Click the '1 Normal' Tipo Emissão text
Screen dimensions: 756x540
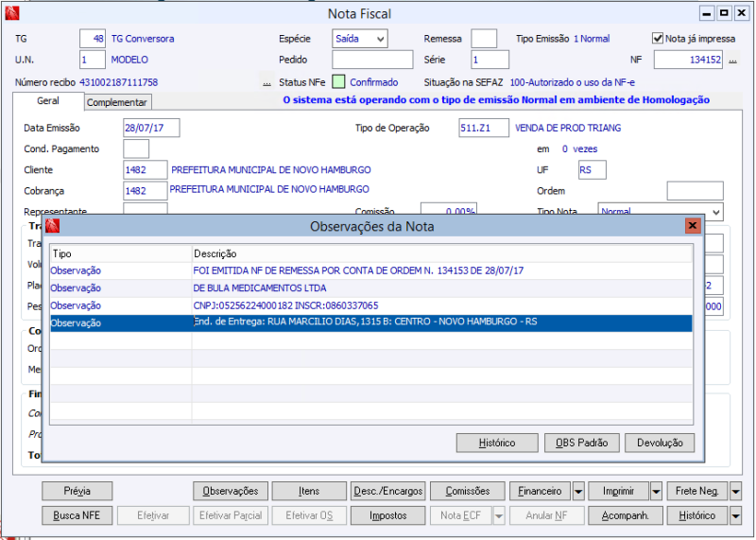(592, 39)
